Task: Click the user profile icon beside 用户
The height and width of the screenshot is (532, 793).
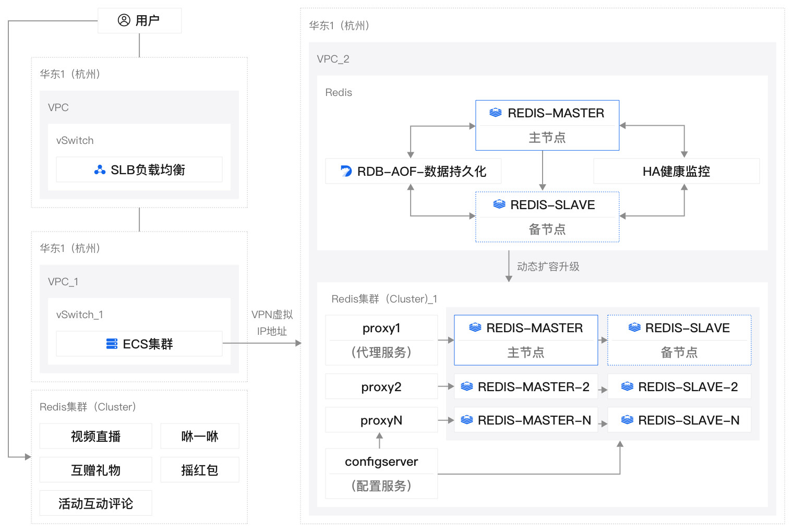Action: point(124,20)
